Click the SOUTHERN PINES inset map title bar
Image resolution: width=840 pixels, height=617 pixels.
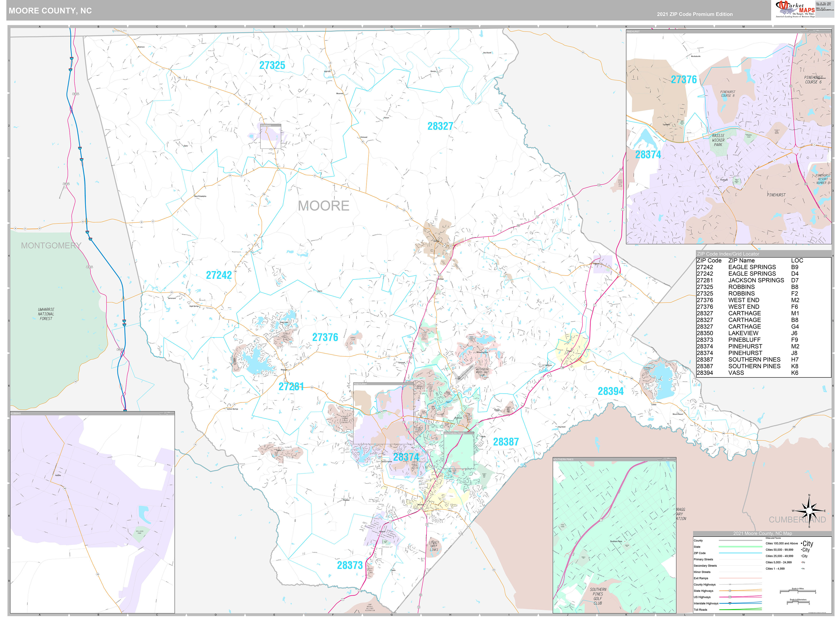click(615, 459)
